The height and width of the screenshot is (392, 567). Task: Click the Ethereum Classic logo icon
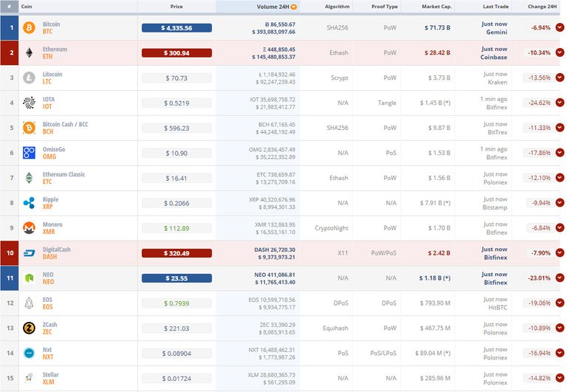coord(29,178)
